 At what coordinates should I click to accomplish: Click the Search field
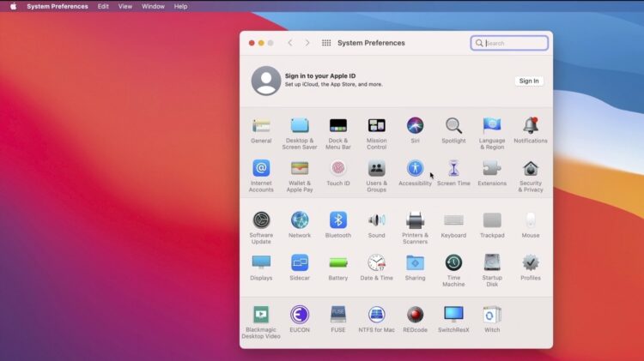click(514, 43)
